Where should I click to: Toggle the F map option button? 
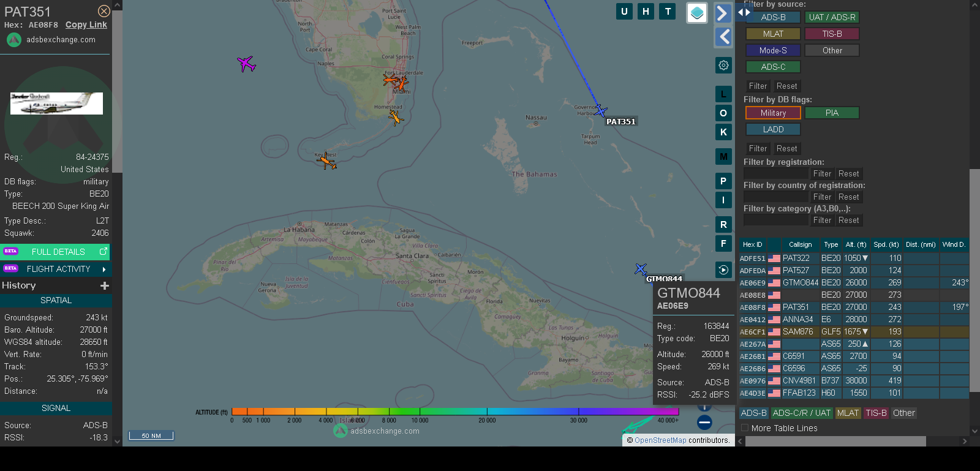[723, 244]
